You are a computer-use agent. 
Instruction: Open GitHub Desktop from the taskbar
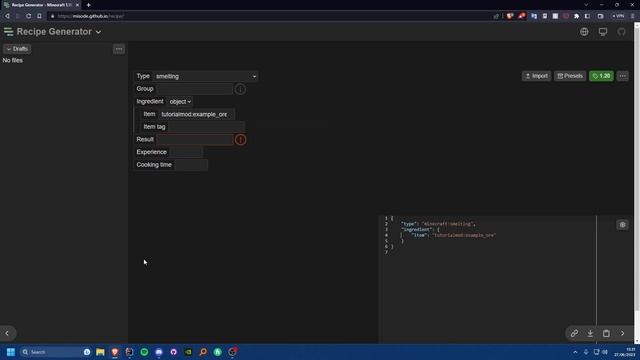point(173,352)
